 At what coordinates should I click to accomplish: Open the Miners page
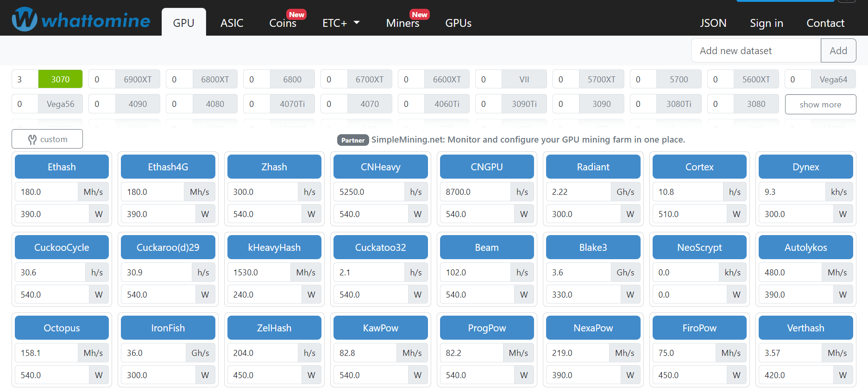point(403,23)
